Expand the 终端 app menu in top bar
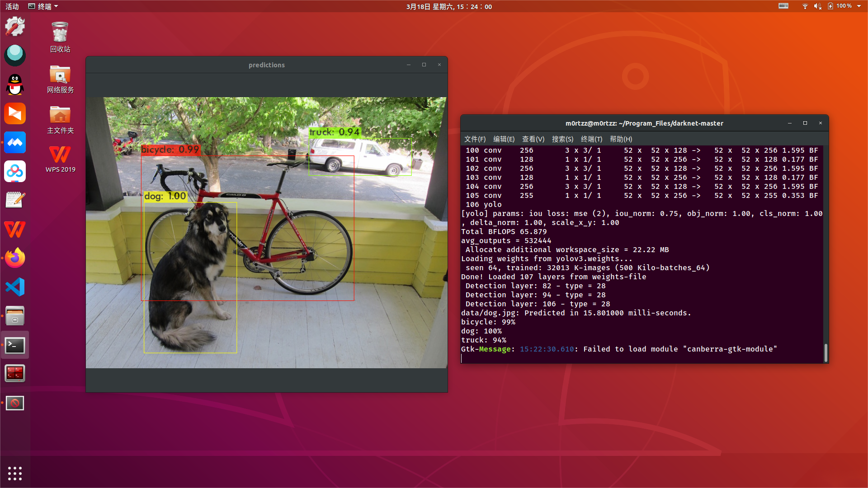This screenshot has width=868, height=488. click(43, 6)
